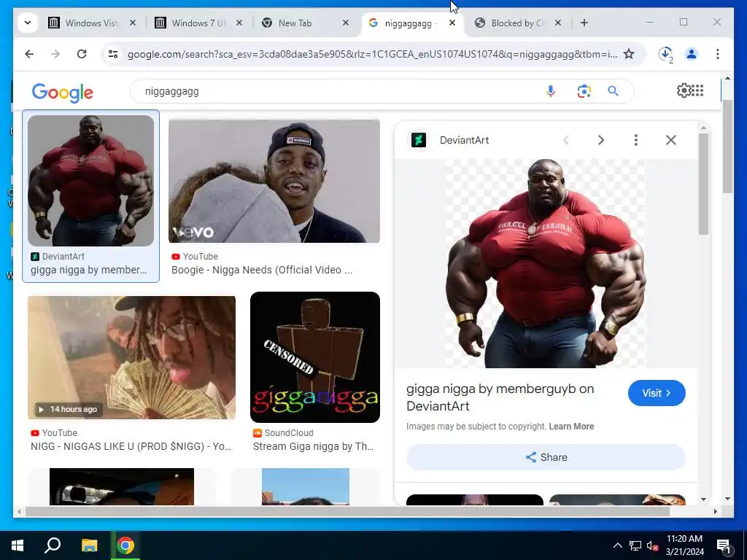Viewport: 747px width, 560px height.
Task: Close the Blocked by tab
Action: 558,23
